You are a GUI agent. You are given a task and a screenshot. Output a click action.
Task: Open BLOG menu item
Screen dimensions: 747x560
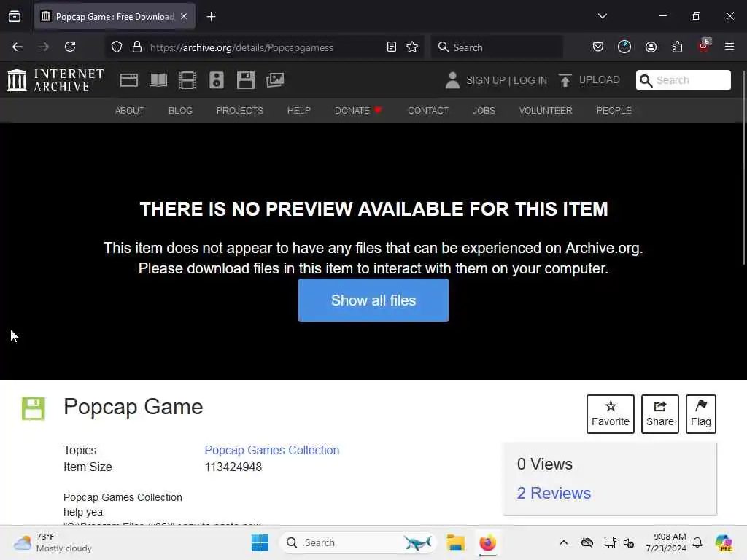(180, 111)
